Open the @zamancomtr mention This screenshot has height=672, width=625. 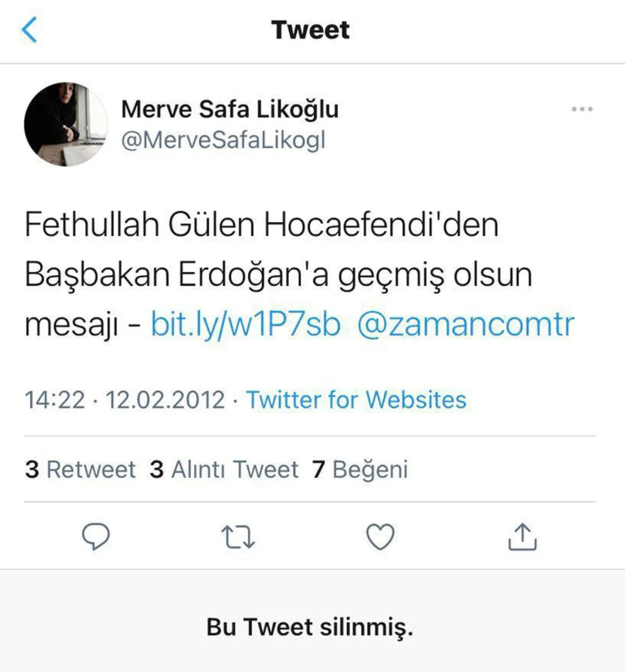click(466, 324)
